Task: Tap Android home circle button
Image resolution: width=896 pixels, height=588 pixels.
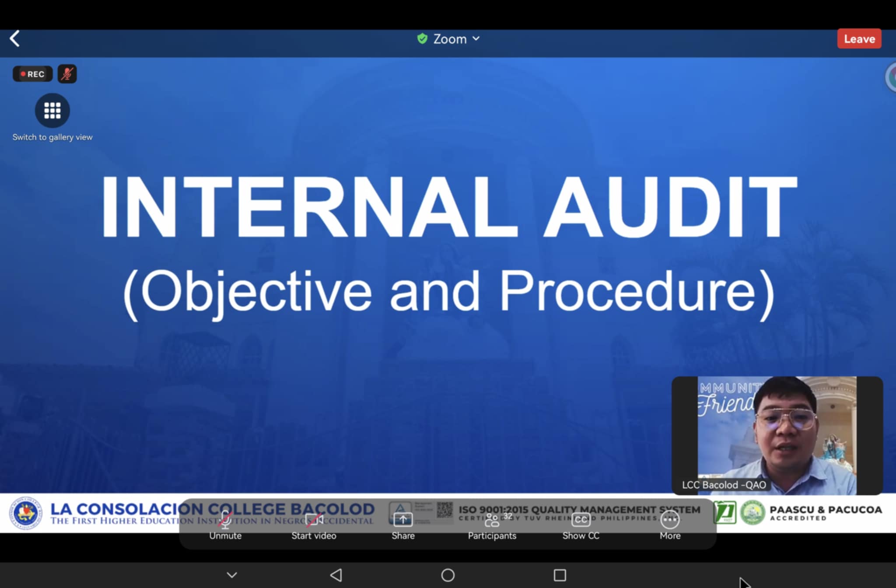Action: coord(448,575)
